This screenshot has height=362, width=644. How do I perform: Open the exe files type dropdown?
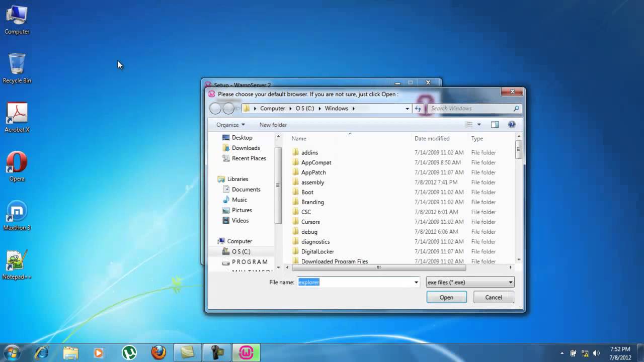coord(470,282)
